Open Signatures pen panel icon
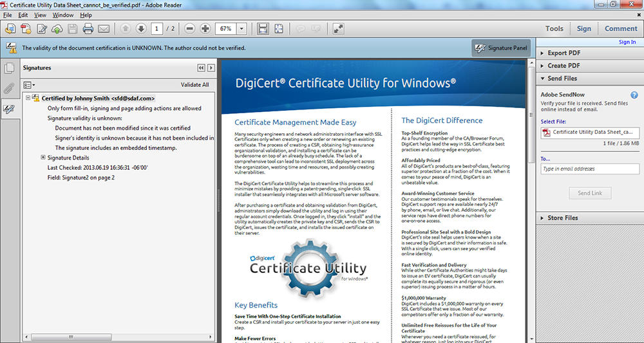Image resolution: width=644 pixels, height=343 pixels. pyautogui.click(x=9, y=109)
